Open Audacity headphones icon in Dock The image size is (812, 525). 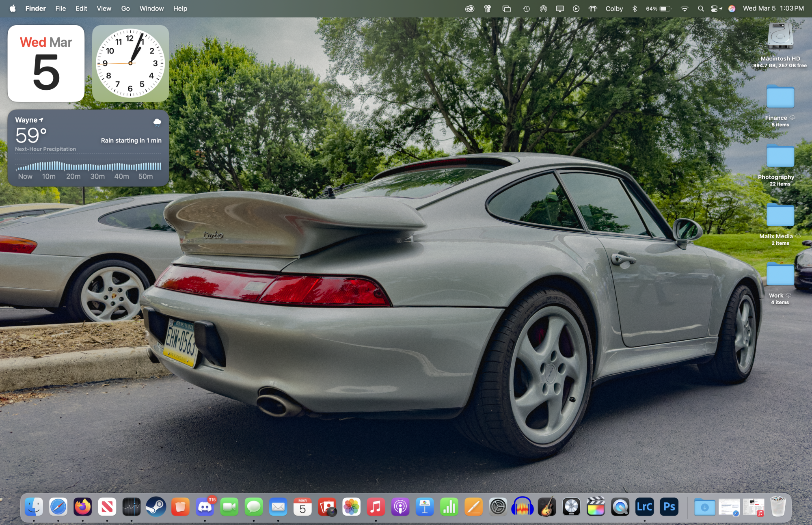pos(522,507)
